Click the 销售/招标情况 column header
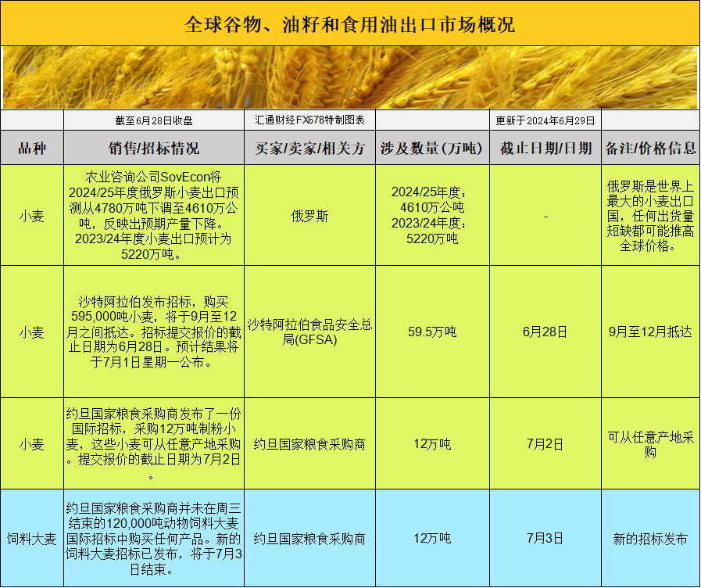The height and width of the screenshot is (588, 701). (x=154, y=148)
